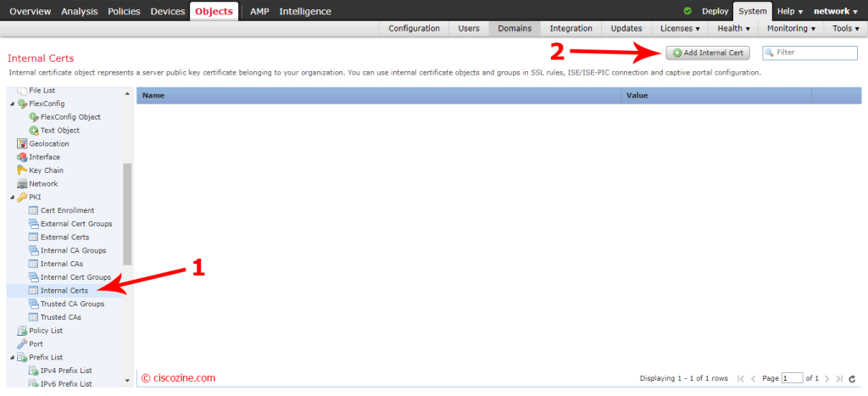Click the Port wrench icon
The width and height of the screenshot is (868, 396).
click(22, 344)
